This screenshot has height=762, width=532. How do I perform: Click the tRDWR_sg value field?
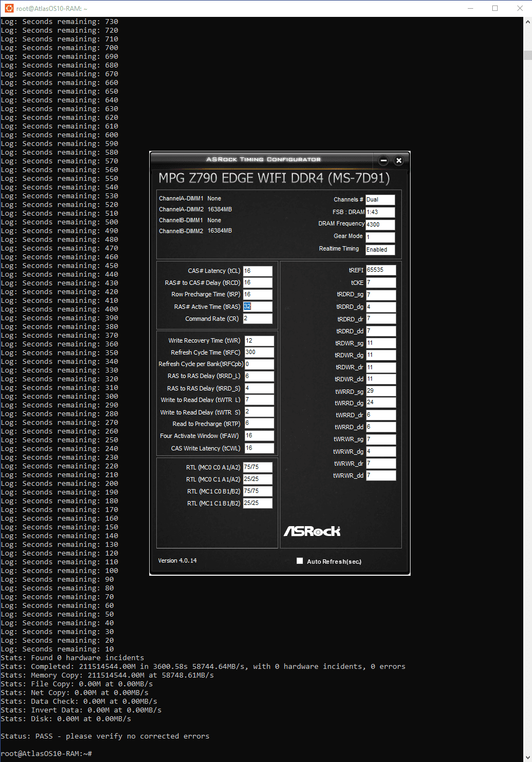point(381,343)
